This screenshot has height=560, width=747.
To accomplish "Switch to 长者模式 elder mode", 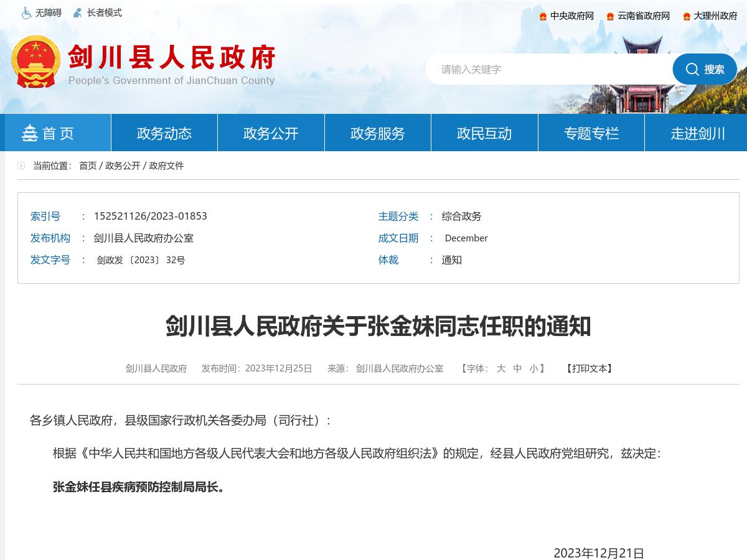I will click(105, 13).
